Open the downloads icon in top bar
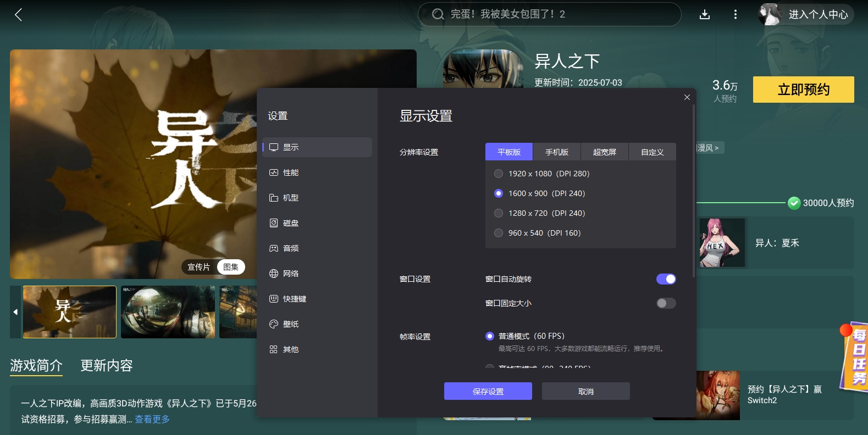 click(705, 15)
